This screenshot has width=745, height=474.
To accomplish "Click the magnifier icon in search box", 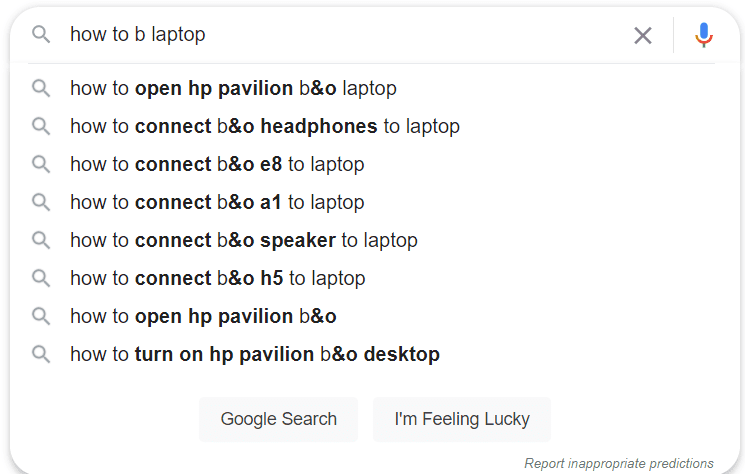I will point(41,35).
